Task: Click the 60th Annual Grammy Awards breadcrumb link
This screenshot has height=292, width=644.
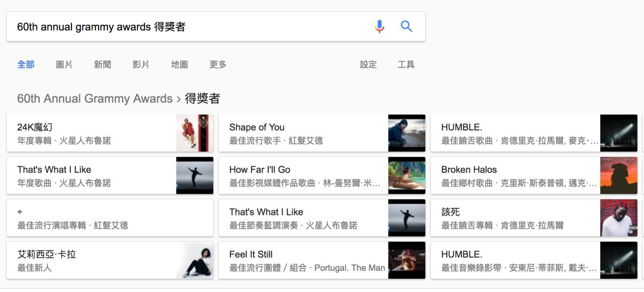Action: (x=95, y=99)
